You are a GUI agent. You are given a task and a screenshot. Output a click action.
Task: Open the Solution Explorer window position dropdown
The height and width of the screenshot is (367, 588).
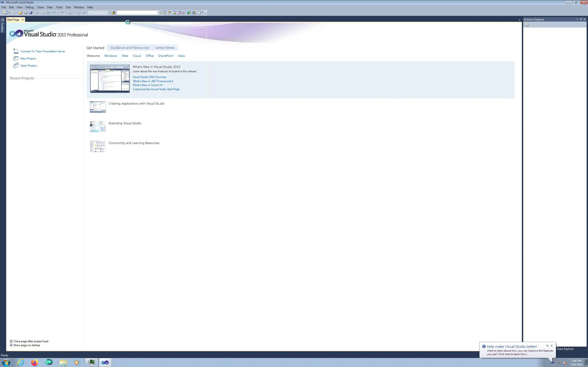(577, 19)
